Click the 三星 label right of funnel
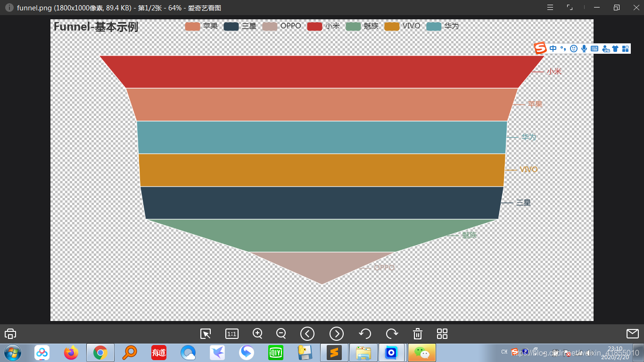The height and width of the screenshot is (362, 644). pyautogui.click(x=523, y=203)
